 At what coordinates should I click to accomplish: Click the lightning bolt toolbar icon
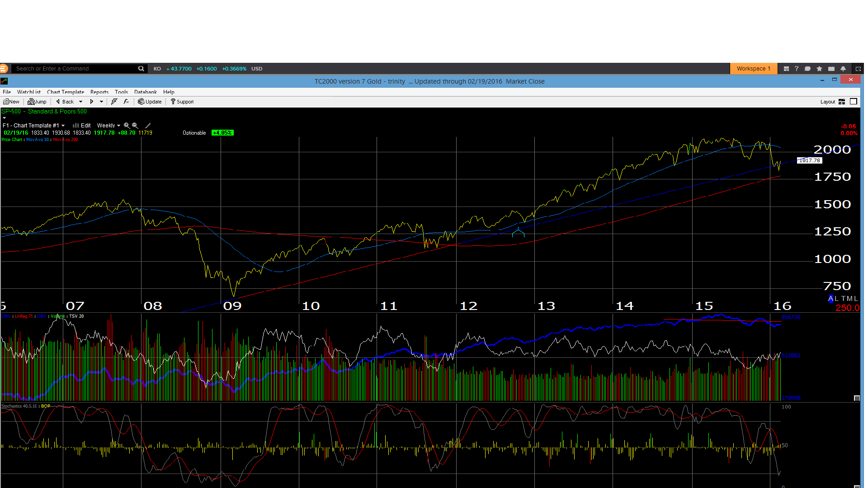114,102
